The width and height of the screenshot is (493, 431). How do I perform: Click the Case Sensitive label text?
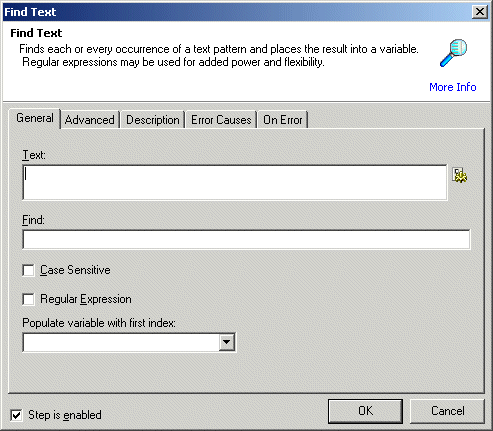75,270
